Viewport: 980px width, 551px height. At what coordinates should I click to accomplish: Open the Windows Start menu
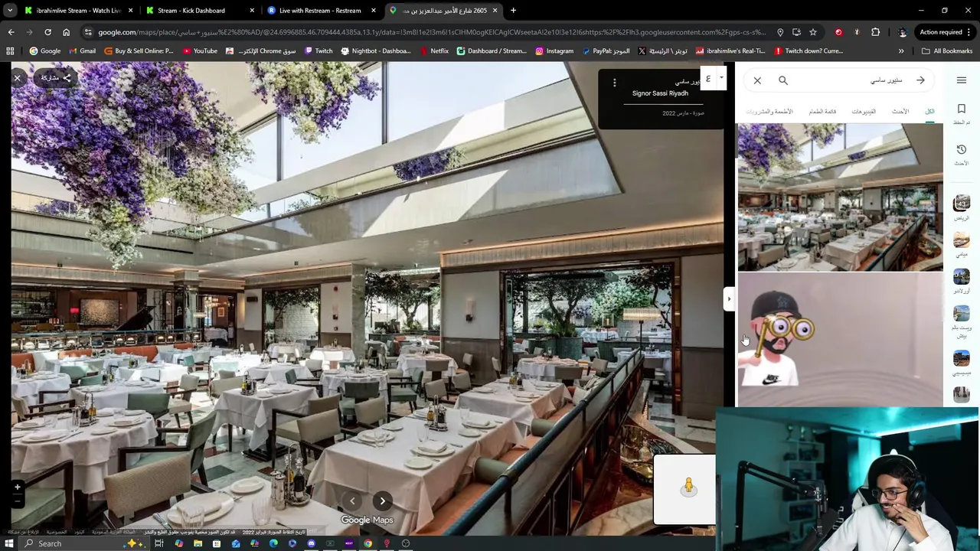9,543
